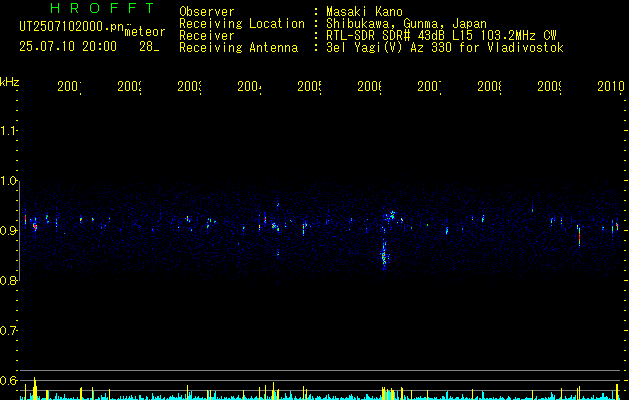The height and width of the screenshot is (400, 629).
Task: Click the 'Receiving Antenna' label
Action: pyautogui.click(x=238, y=48)
